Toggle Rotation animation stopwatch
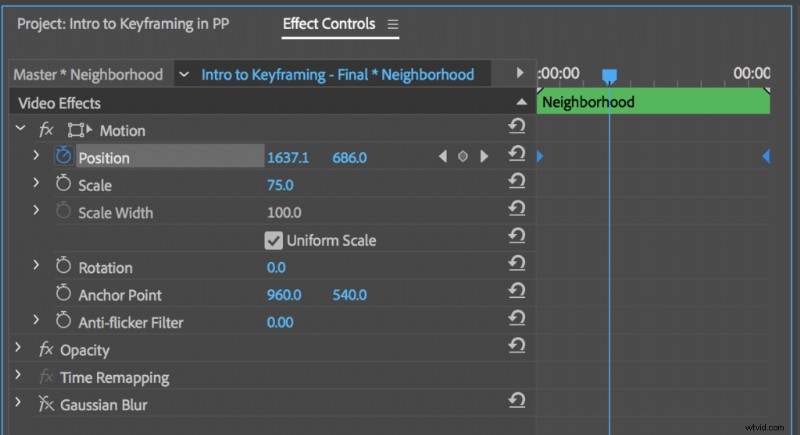The image size is (800, 435). (x=63, y=265)
